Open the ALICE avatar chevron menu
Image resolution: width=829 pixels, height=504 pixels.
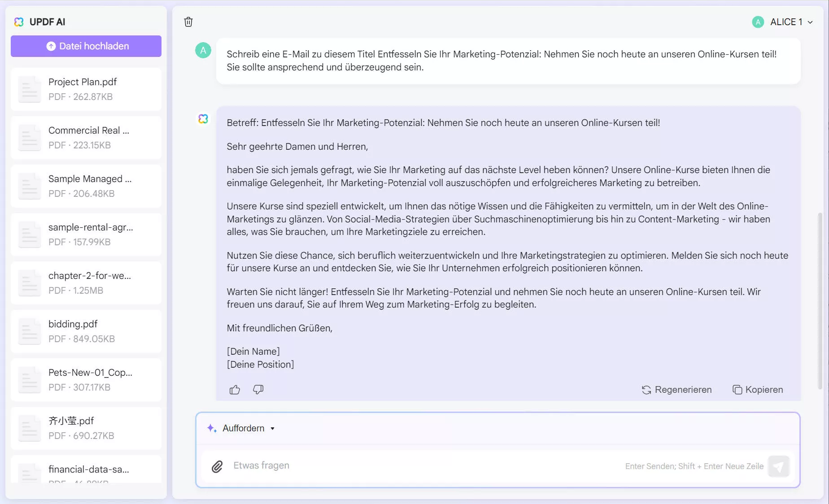click(x=810, y=22)
